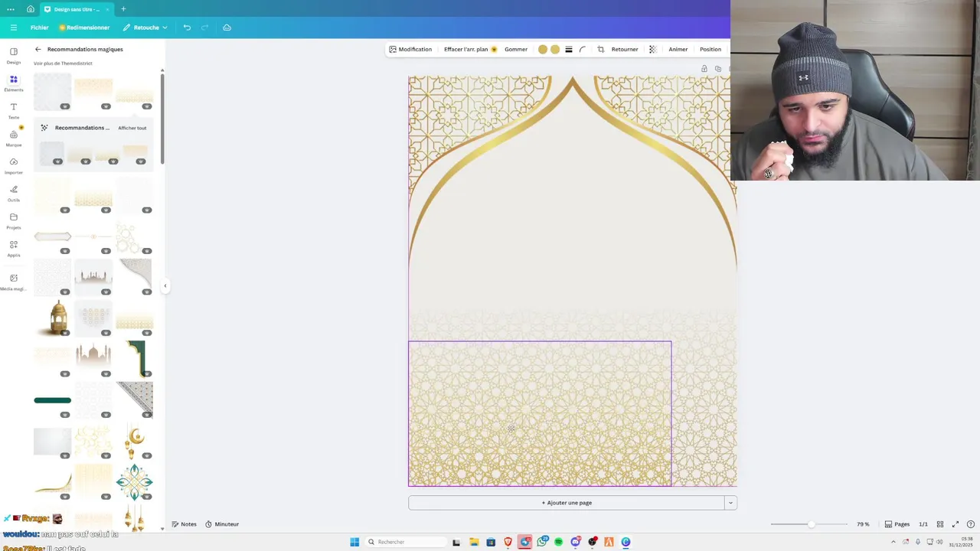Open the Design sidebar panel
The width and height of the screenshot is (980, 551).
tap(14, 55)
